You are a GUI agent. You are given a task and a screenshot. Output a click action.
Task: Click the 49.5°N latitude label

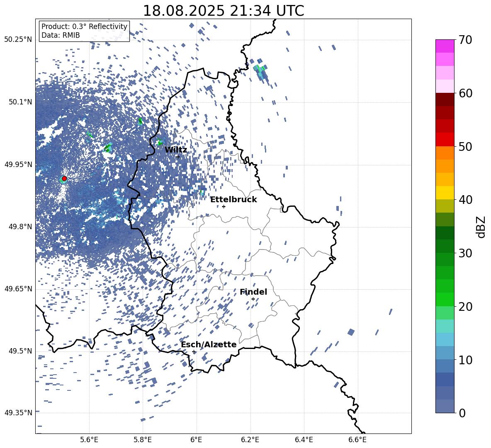pyautogui.click(x=20, y=351)
